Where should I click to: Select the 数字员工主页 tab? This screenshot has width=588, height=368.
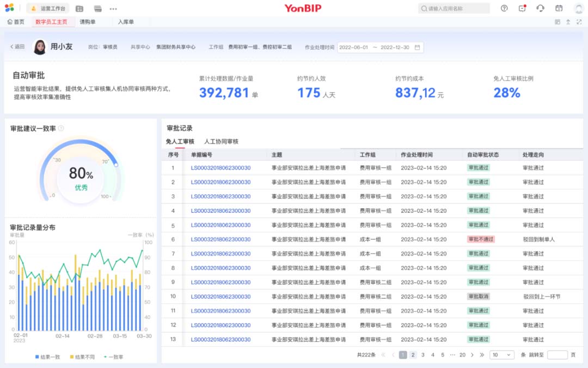point(51,22)
